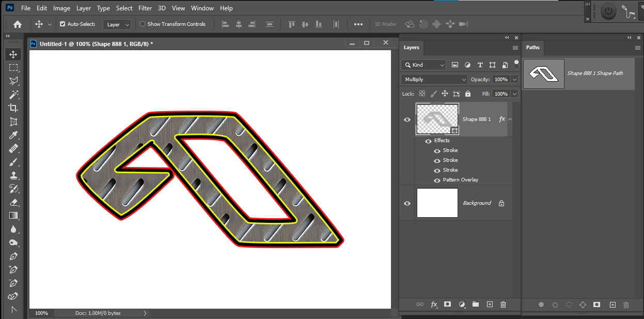Collapse the Effects list on Shape 888 1
The width and height of the screenshot is (644, 319).
pyautogui.click(x=510, y=119)
